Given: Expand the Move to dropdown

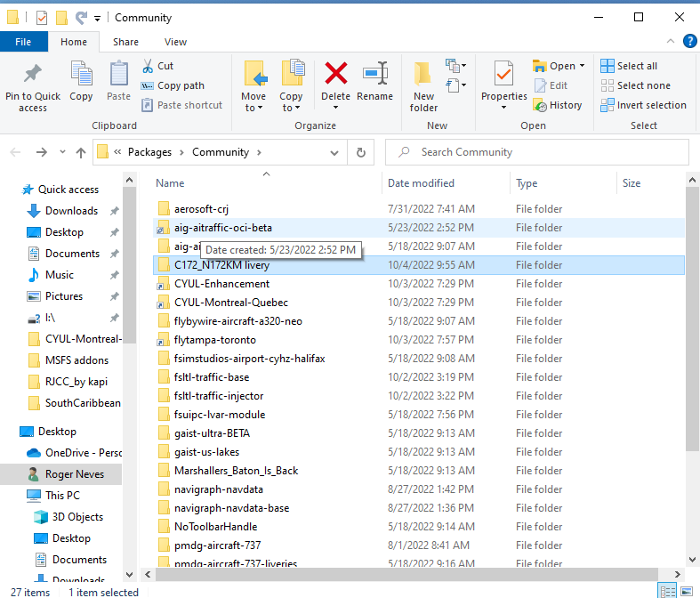Looking at the screenshot, I should point(253,108).
